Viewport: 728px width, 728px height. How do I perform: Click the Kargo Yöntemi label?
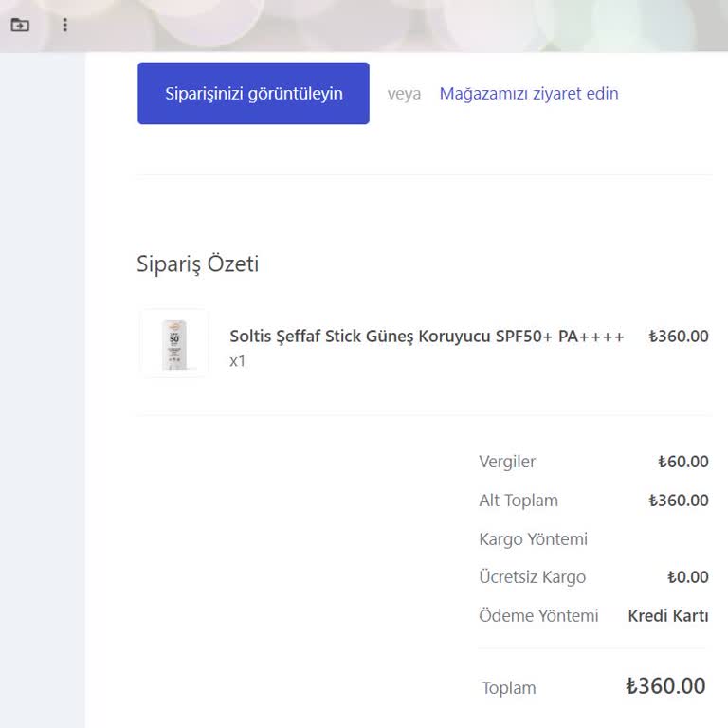pyautogui.click(x=533, y=539)
